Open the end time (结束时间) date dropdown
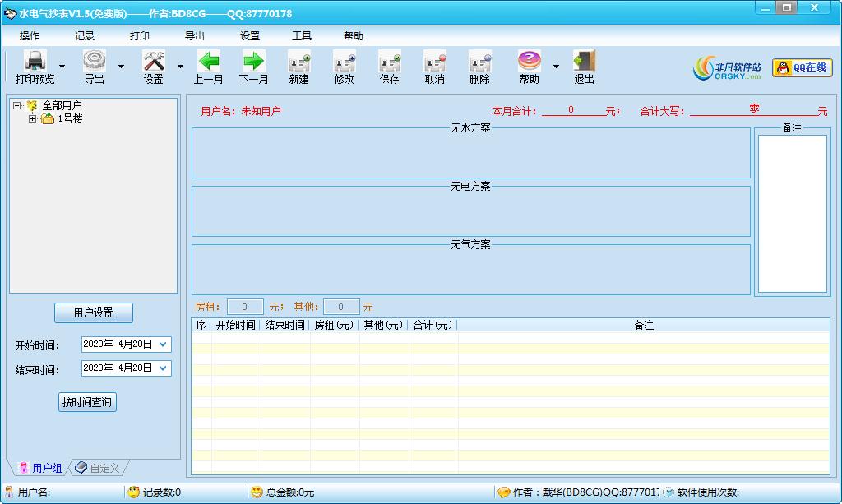The height and width of the screenshot is (504, 842). pos(163,368)
